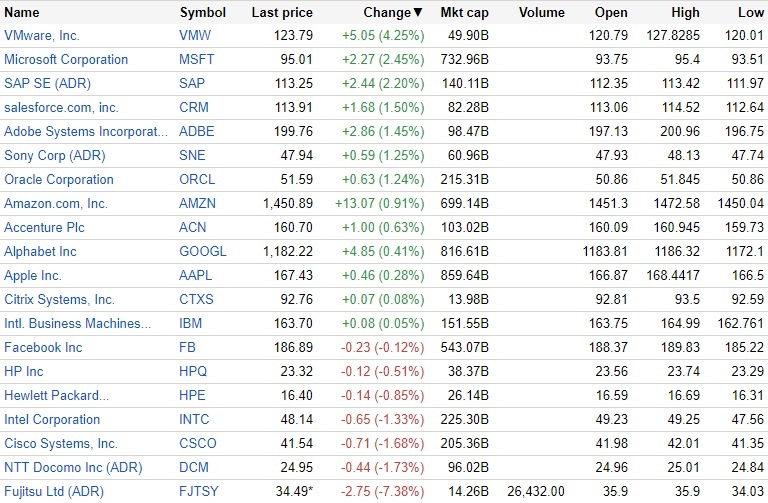Open the Facebook Inc link
Viewport: 768px width, 503px height.
tap(43, 348)
